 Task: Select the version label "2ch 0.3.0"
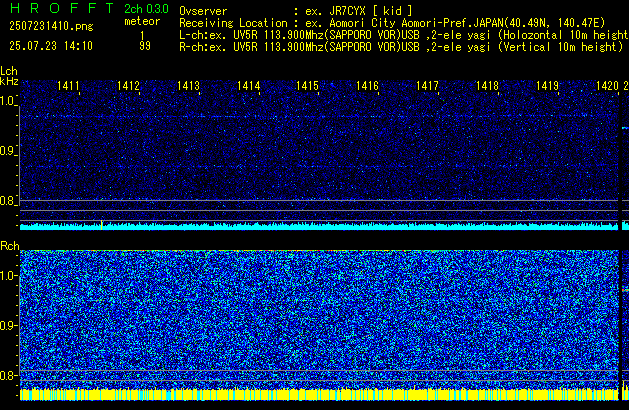pyautogui.click(x=146, y=9)
